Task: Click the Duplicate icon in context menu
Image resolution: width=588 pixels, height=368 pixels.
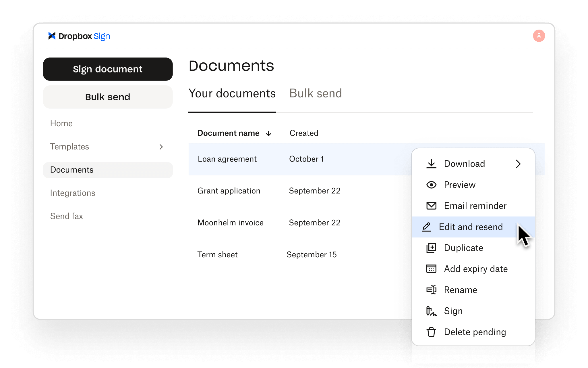Action: pyautogui.click(x=431, y=248)
